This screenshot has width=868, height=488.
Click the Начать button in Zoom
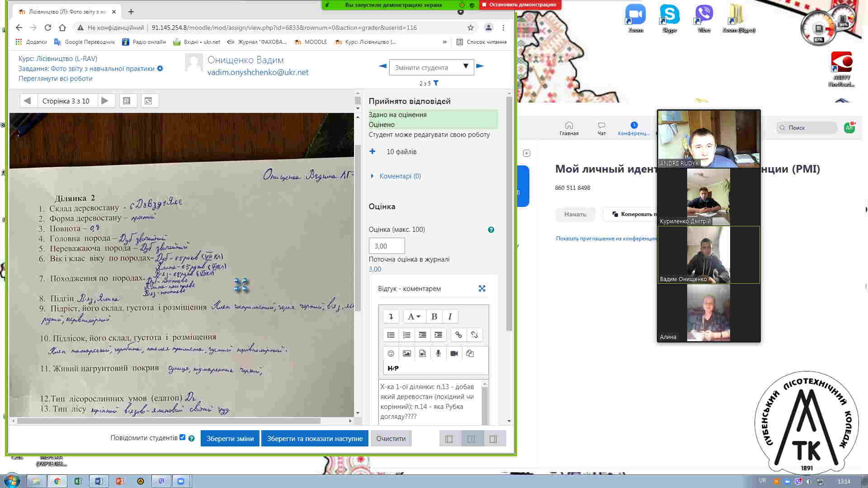tap(575, 214)
